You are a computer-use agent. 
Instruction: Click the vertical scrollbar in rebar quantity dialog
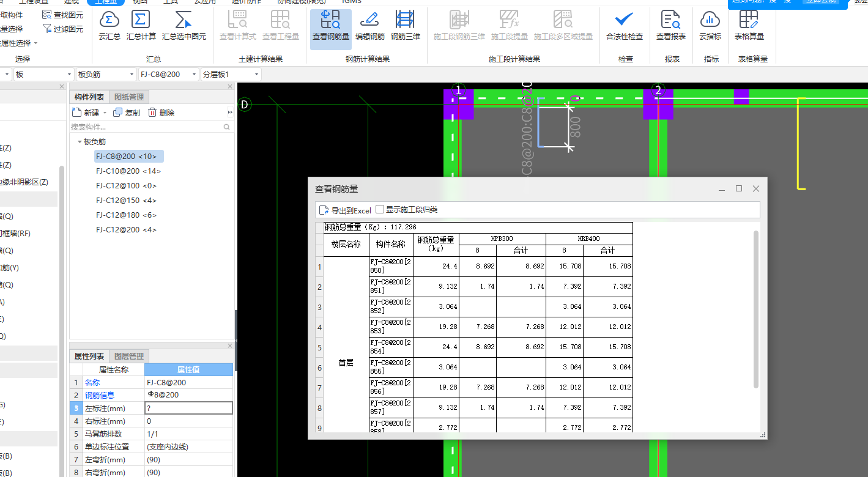[756, 309]
